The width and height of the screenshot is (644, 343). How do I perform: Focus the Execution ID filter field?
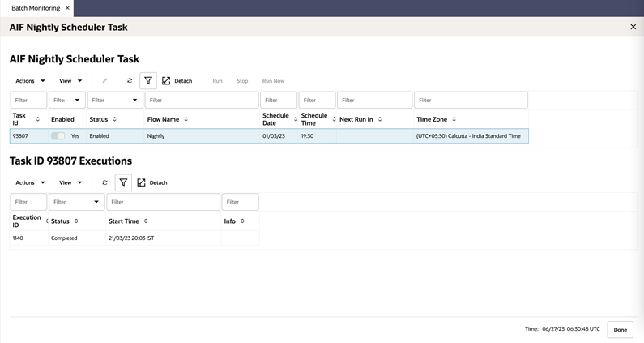28,202
